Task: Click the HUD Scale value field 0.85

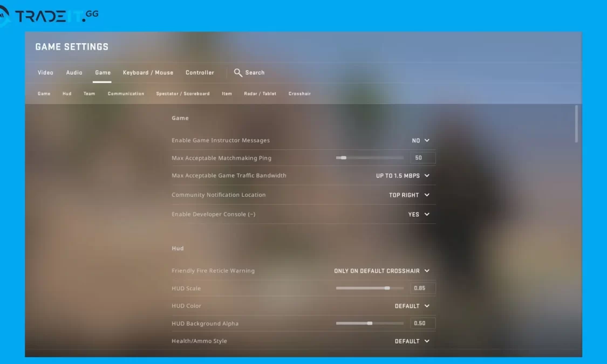Action: (422, 288)
